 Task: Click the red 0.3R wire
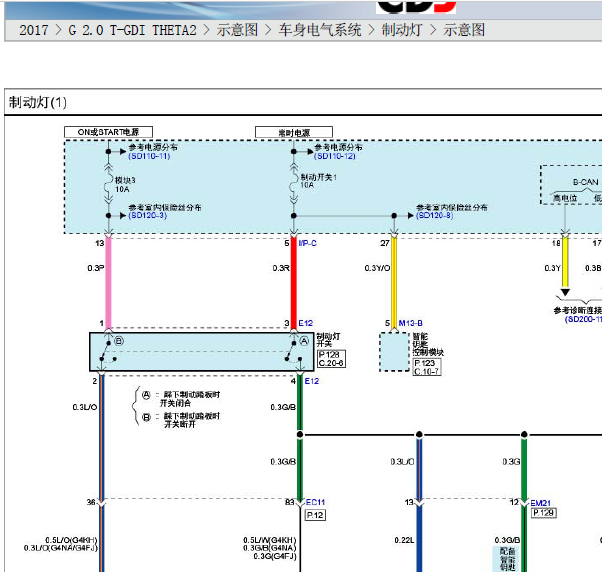pyautogui.click(x=294, y=283)
